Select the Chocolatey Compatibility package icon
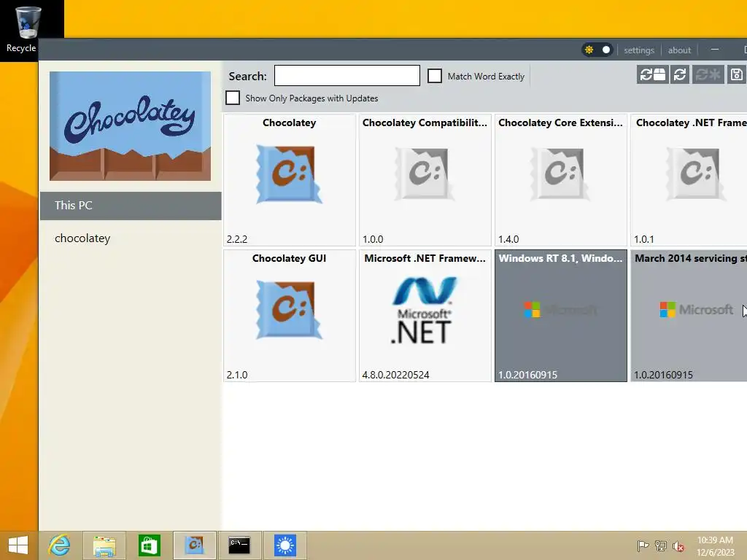Viewport: 747px width, 560px height. click(425, 174)
